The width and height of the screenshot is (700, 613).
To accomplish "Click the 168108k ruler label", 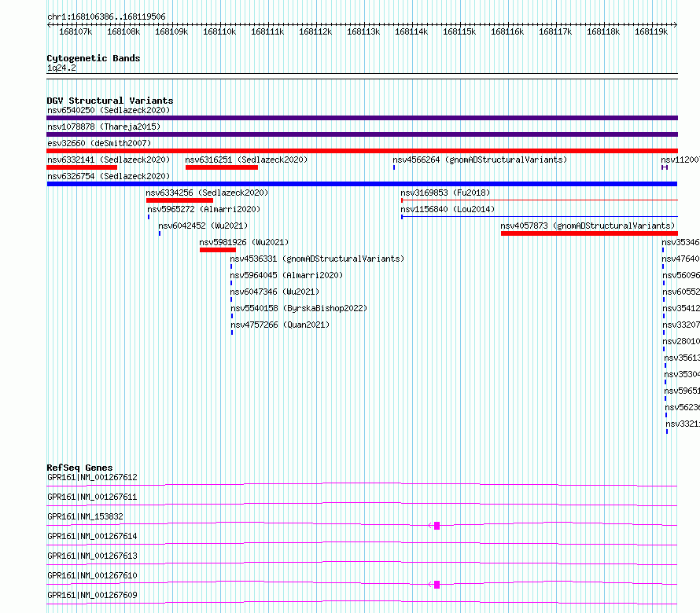I will tap(123, 31).
